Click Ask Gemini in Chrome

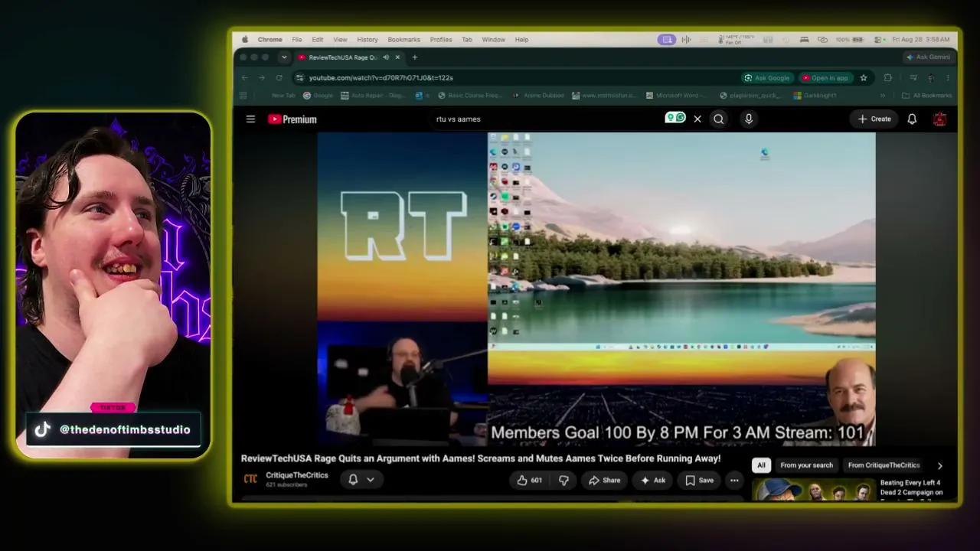(928, 57)
